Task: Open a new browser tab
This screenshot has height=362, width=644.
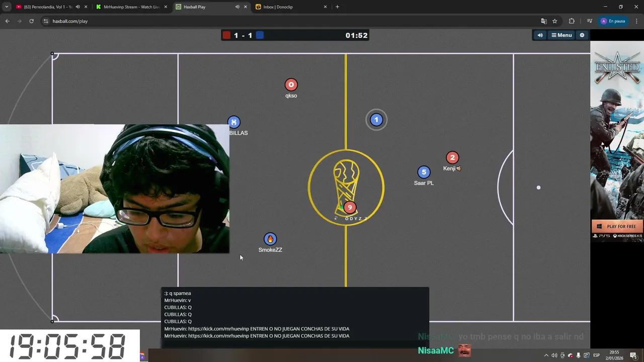Action: (337, 7)
